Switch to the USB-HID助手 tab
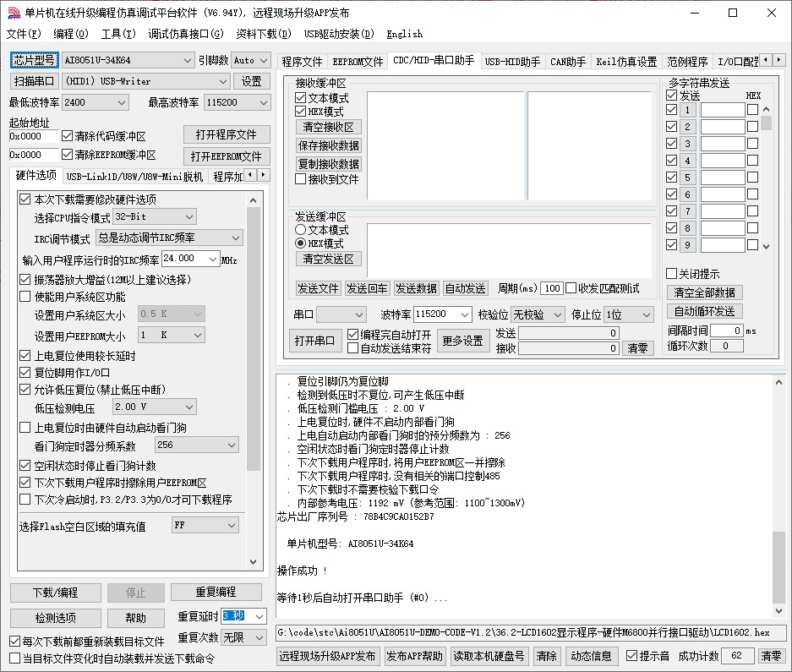Viewport: 792px width, 672px height. point(512,62)
